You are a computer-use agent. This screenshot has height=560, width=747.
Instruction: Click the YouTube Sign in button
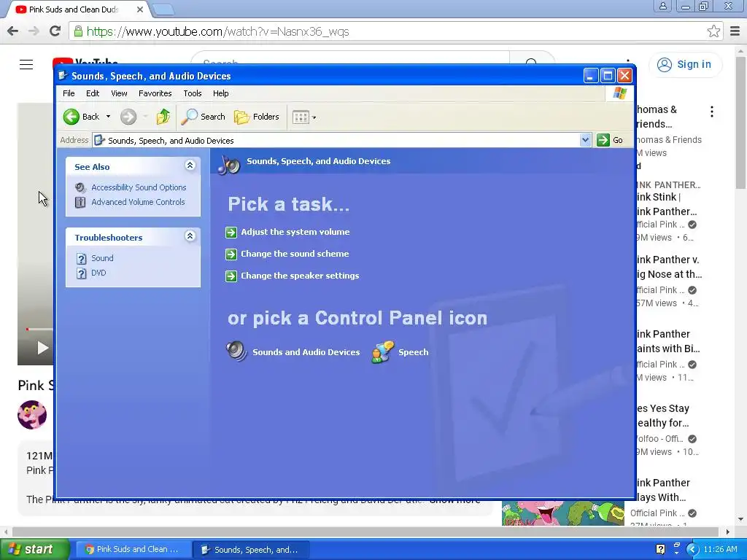tap(686, 64)
